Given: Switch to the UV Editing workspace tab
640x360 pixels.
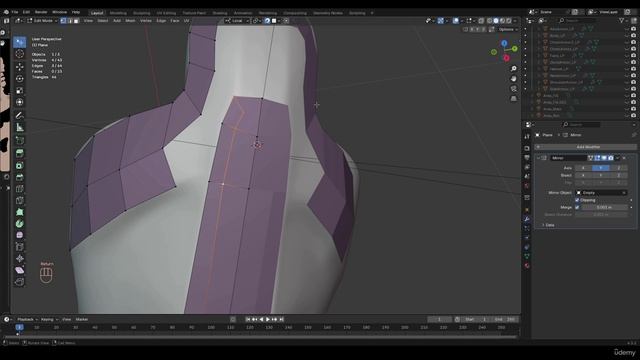Looking at the screenshot, I should coord(166,13).
